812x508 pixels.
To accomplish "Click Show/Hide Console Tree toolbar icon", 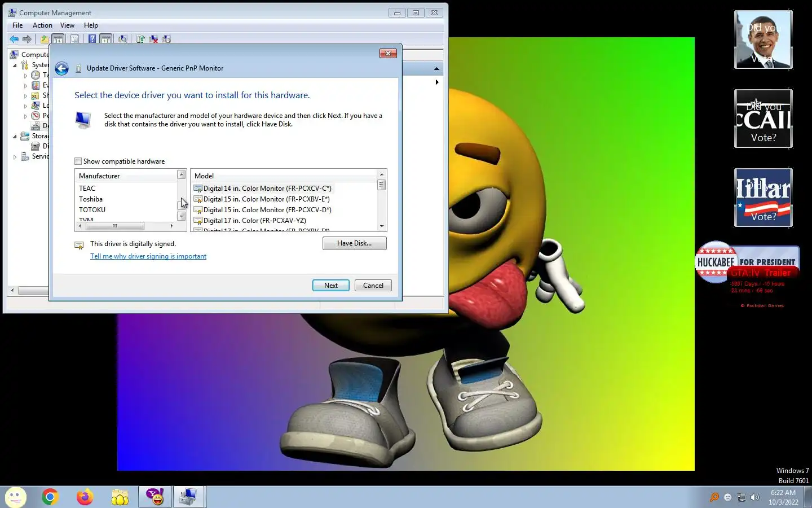I will pos(58,39).
